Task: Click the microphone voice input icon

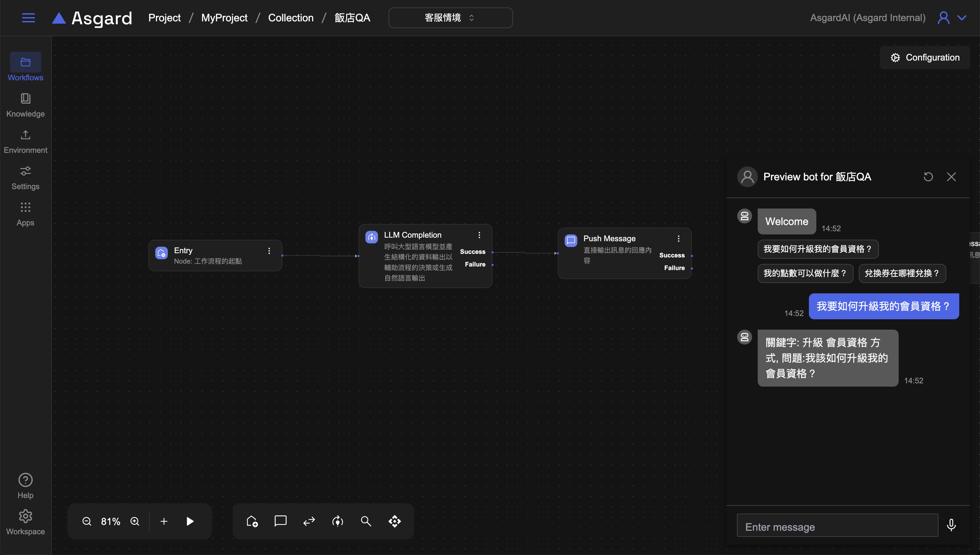Action: pos(951,525)
